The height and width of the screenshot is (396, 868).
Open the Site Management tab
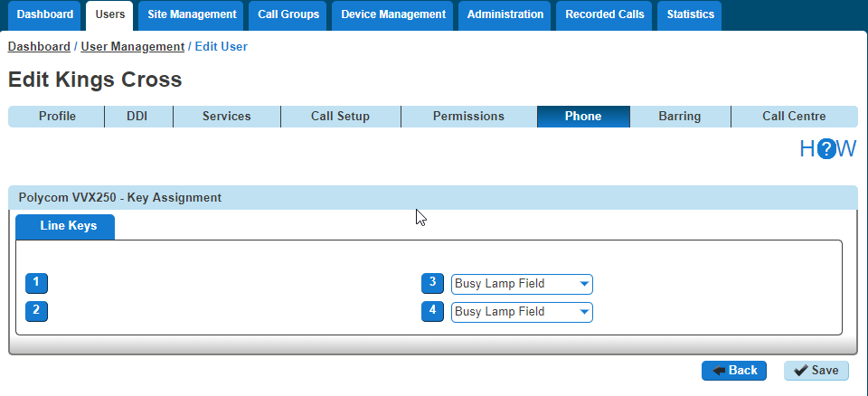[x=192, y=15]
